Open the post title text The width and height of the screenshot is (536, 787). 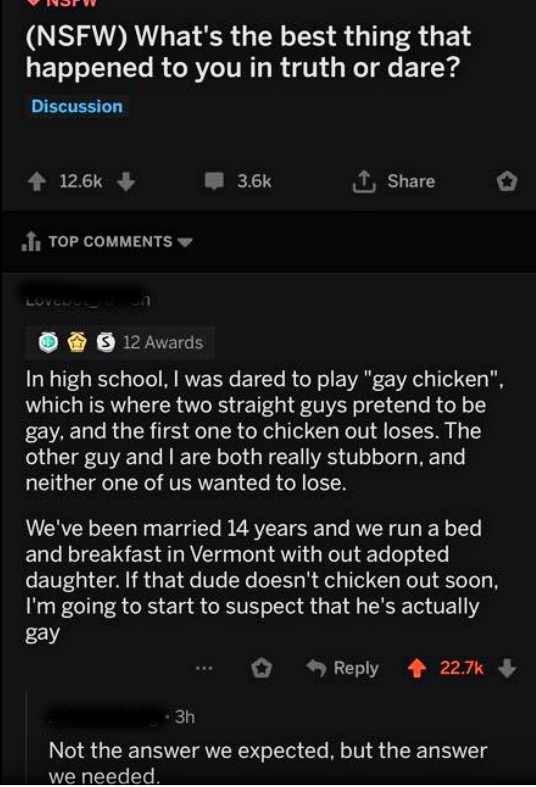click(248, 52)
